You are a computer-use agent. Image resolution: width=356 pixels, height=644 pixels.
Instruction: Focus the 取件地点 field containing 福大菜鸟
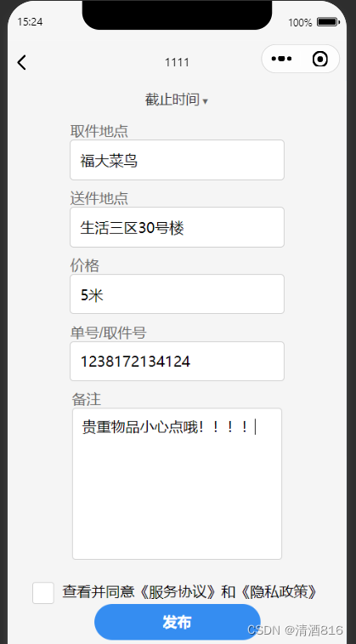coord(177,160)
